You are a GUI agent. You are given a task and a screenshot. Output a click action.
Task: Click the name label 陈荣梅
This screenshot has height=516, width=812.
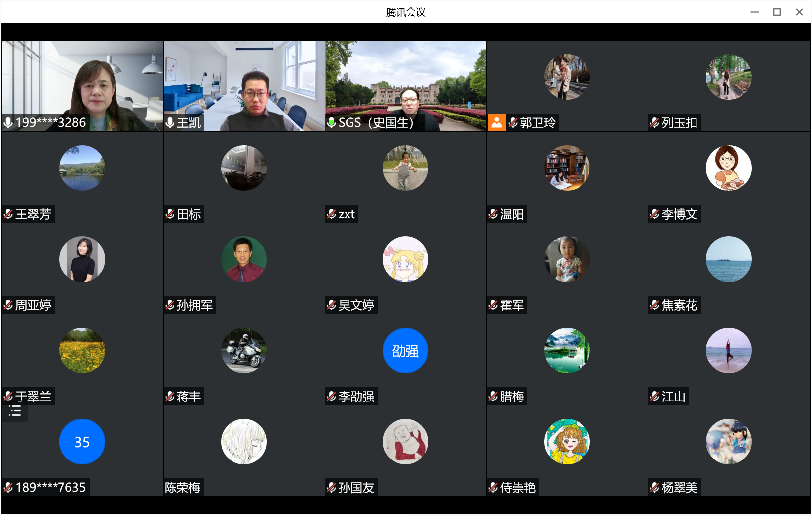(x=182, y=488)
